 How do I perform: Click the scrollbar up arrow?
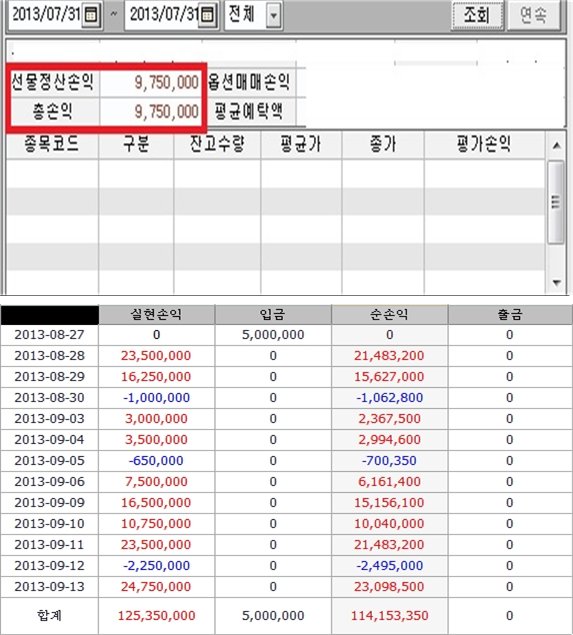point(557,145)
